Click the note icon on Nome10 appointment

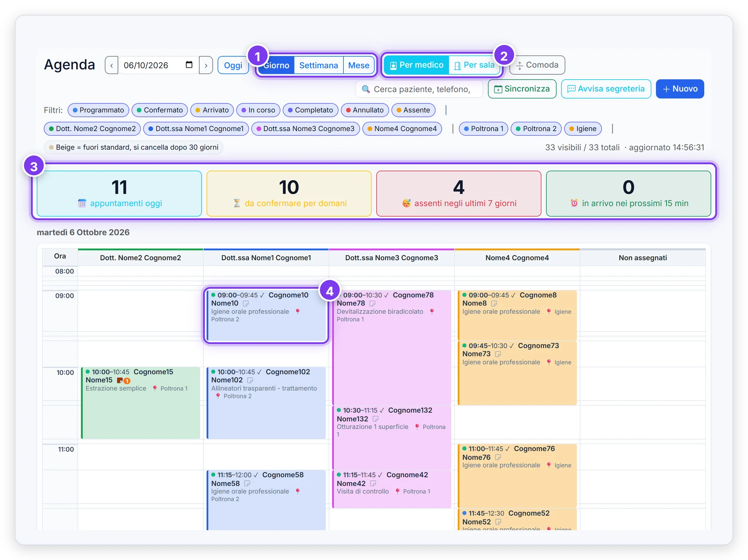tap(246, 303)
